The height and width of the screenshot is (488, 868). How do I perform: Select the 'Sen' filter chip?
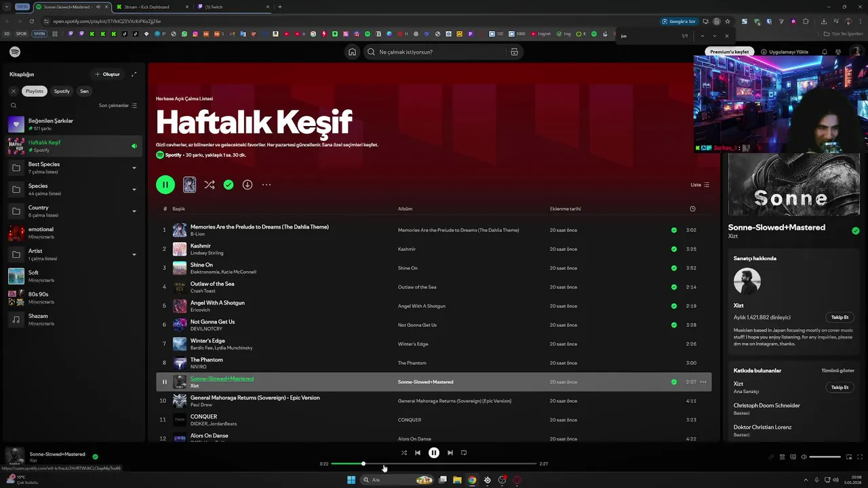click(84, 91)
